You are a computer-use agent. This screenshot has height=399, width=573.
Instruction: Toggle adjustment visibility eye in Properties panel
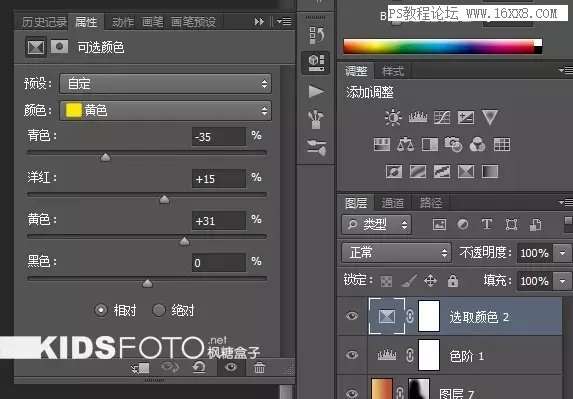tap(231, 367)
